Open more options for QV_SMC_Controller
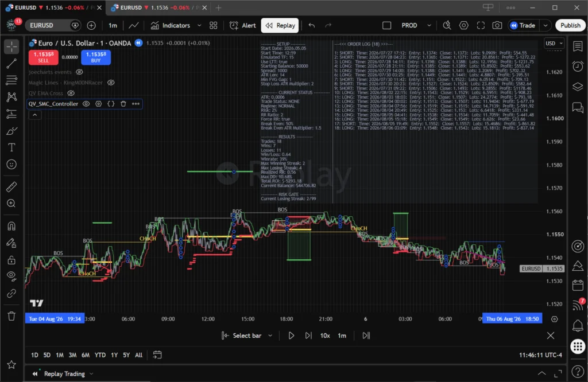 pyautogui.click(x=136, y=104)
